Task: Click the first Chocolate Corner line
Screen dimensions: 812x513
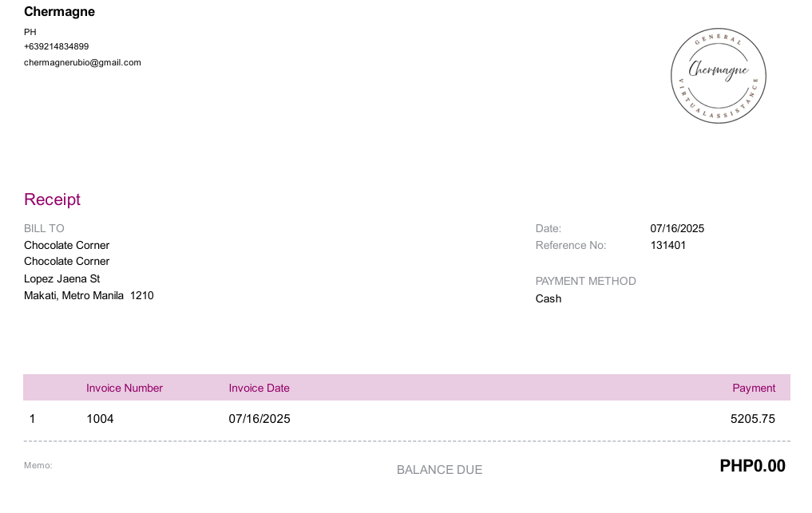Action: coord(67,245)
